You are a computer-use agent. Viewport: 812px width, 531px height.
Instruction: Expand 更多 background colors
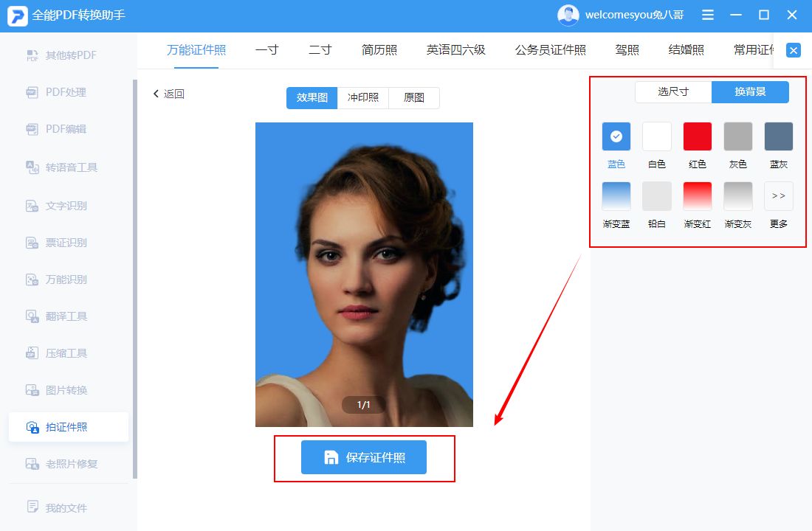[x=778, y=196]
